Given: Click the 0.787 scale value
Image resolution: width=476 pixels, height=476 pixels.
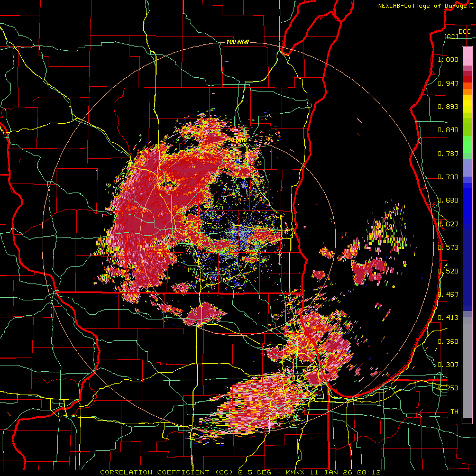Looking at the screenshot, I should coord(448,153).
